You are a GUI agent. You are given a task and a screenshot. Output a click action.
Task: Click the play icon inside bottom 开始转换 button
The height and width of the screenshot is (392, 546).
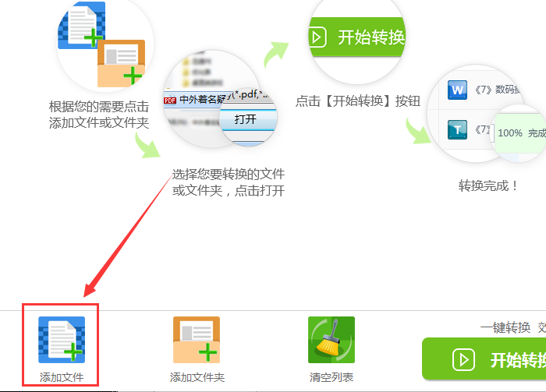(463, 359)
